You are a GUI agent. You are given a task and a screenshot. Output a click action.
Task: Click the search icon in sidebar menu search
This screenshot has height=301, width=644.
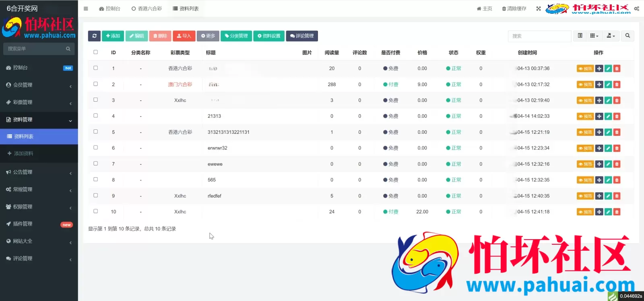coord(68,49)
